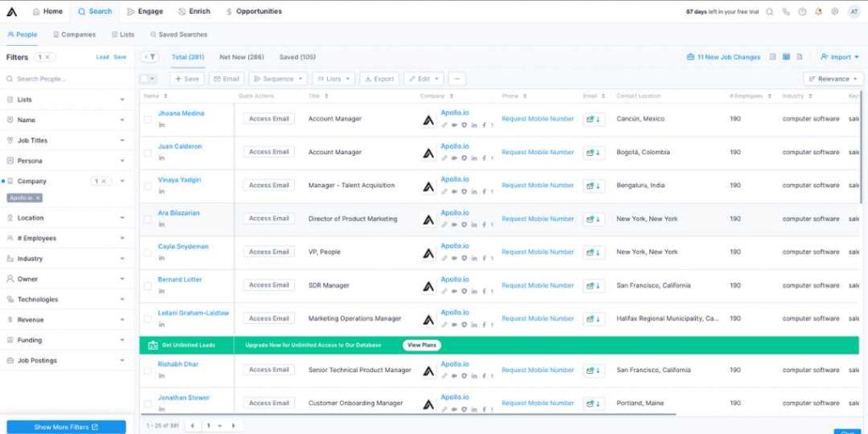The height and width of the screenshot is (434, 868).
Task: Click Apollo company logo in Bernard Lotter's row
Action: [428, 287]
